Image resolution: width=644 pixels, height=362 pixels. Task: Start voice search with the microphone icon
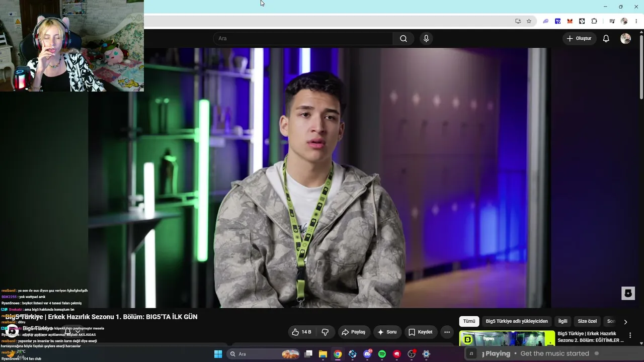[x=426, y=39]
